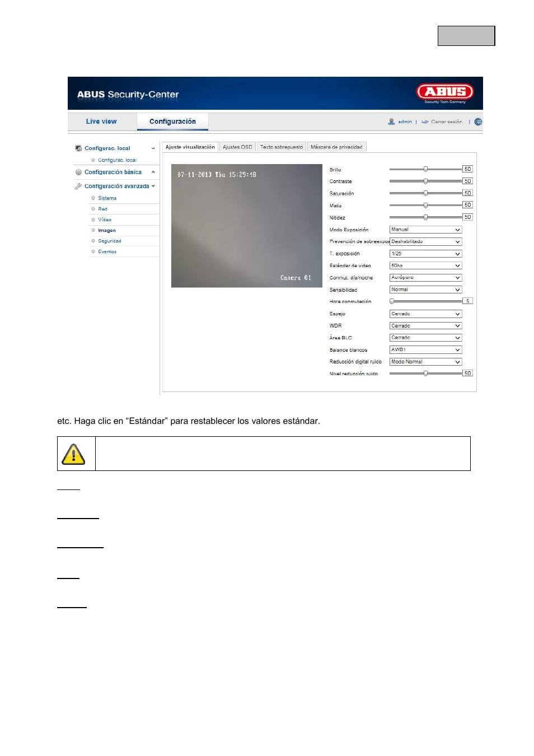The width and height of the screenshot is (534, 756).
Task: Click the Matiz value field
Action: [x=467, y=206]
